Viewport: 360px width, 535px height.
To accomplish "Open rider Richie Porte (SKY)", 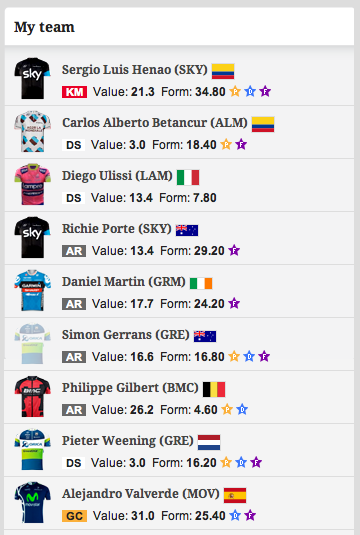I will click(117, 229).
